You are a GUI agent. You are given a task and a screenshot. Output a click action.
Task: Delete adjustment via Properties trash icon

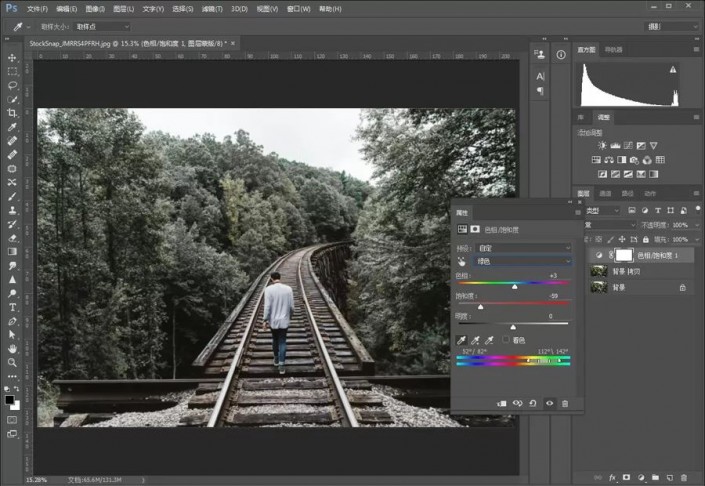(x=564, y=403)
